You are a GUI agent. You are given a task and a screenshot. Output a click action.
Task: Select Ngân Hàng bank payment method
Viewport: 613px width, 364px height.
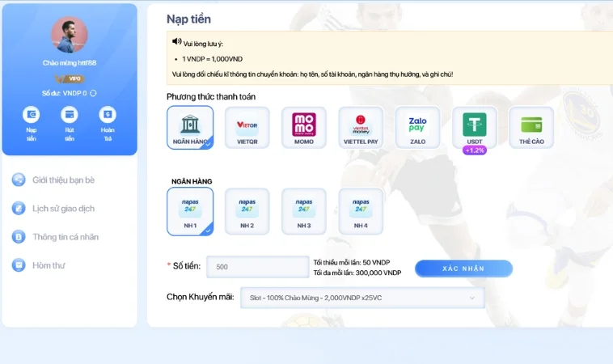190,128
